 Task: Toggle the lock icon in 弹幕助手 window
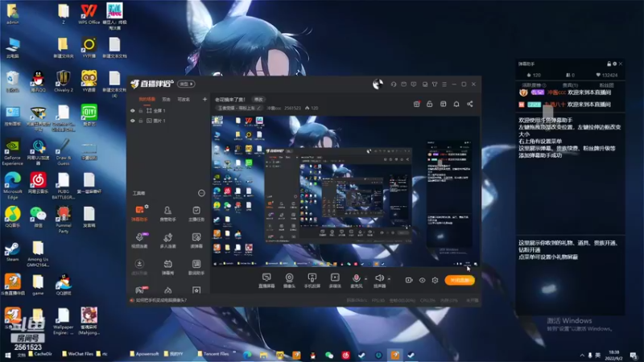(609, 64)
